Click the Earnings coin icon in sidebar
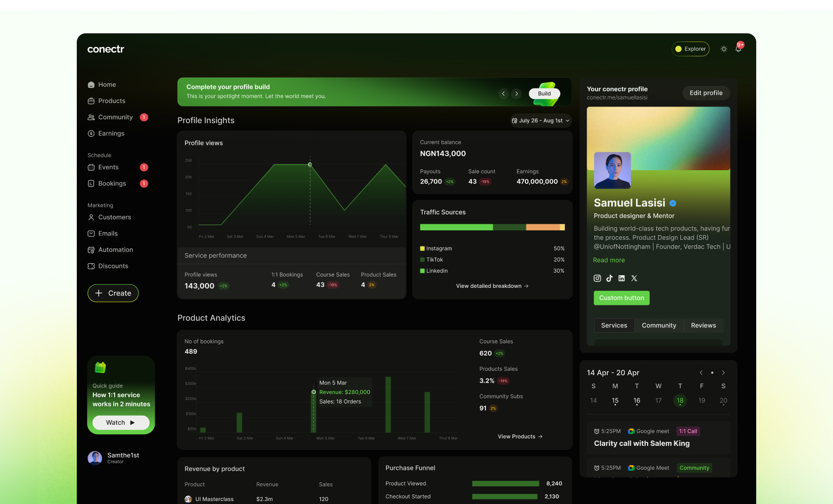This screenshot has height=504, width=833. point(91,133)
